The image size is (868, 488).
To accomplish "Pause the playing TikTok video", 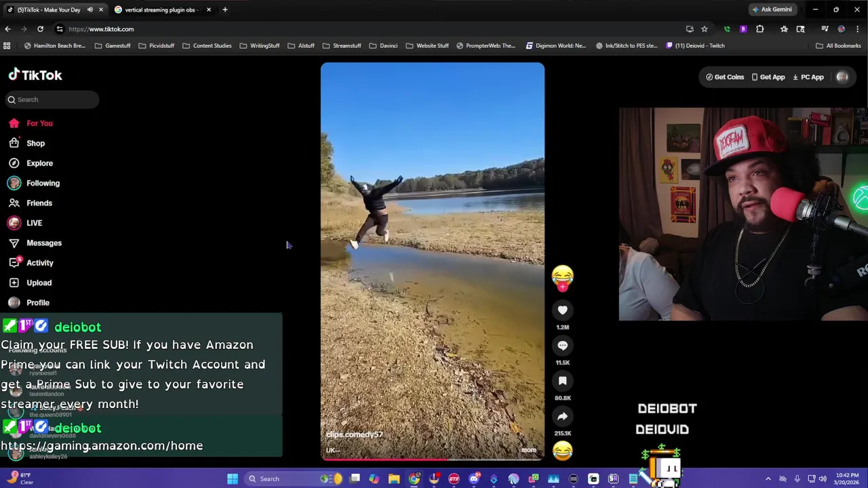I will click(x=433, y=262).
